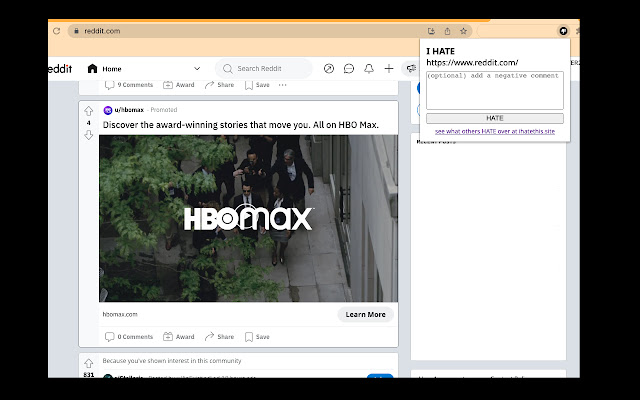Open the three-dot more options menu
Screen dimensions: 640x400
pyautogui.click(x=282, y=85)
